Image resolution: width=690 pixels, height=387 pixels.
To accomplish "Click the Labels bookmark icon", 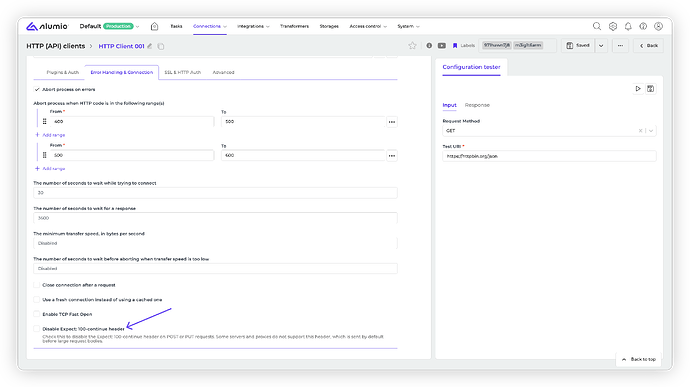I will [x=455, y=45].
